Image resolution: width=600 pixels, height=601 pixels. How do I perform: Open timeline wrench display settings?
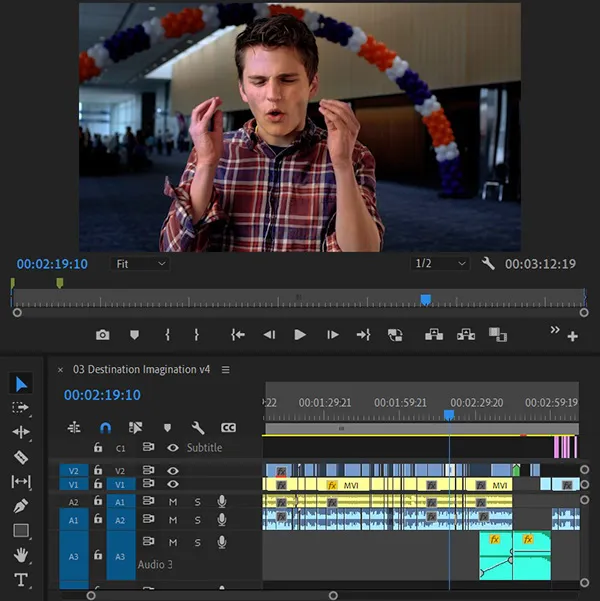tap(198, 427)
